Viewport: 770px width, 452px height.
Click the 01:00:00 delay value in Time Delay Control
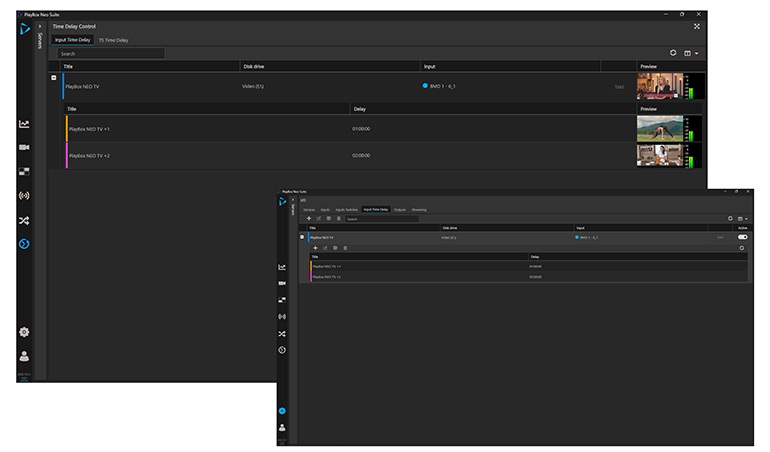[361, 129]
